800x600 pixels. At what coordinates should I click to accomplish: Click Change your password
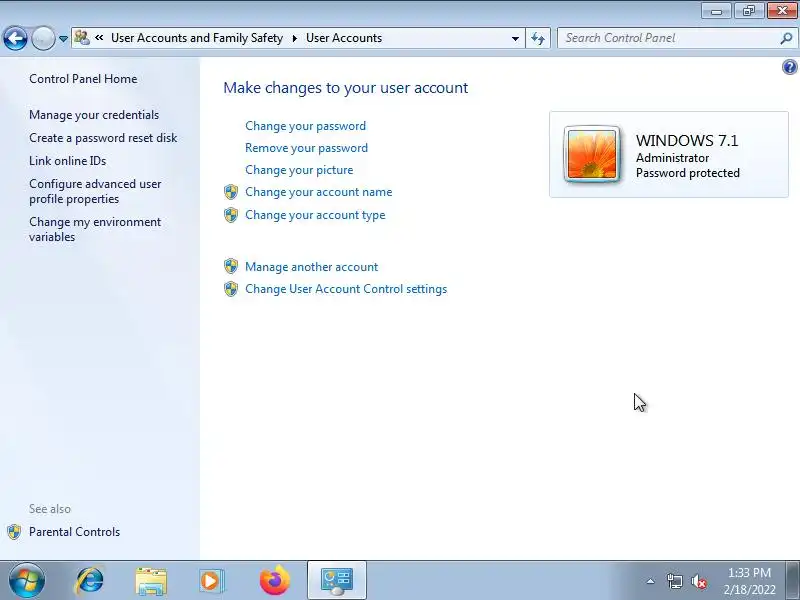click(x=305, y=126)
